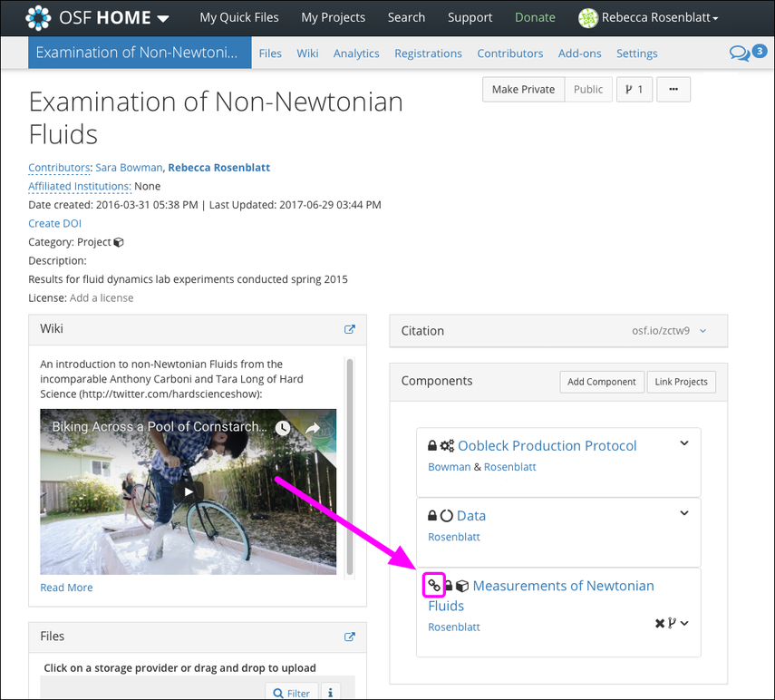Click Read More under the wiki
This screenshot has width=775, height=700.
(66, 588)
